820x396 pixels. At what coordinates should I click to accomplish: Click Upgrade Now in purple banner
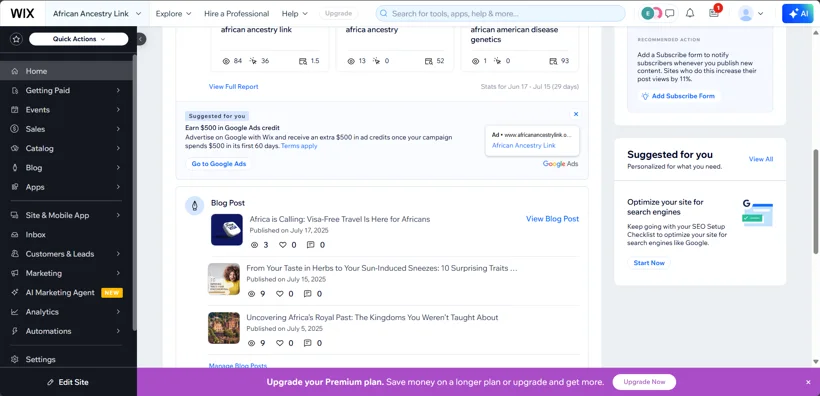644,382
